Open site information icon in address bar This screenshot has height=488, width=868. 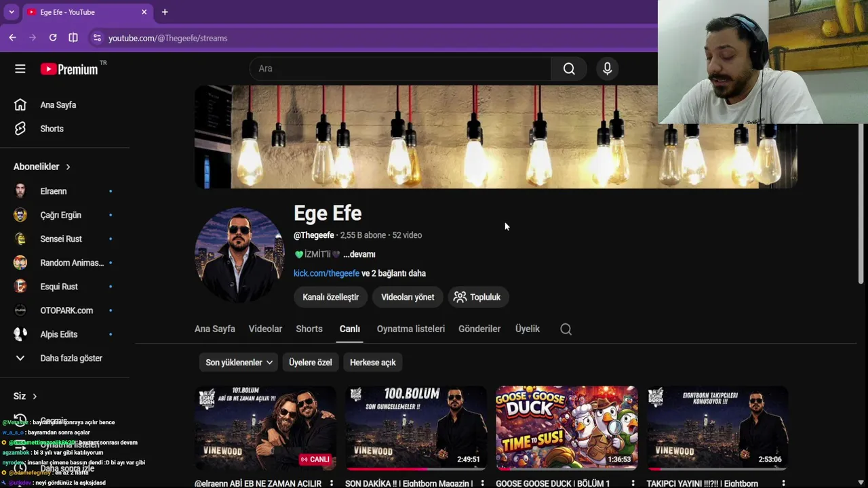[97, 38]
